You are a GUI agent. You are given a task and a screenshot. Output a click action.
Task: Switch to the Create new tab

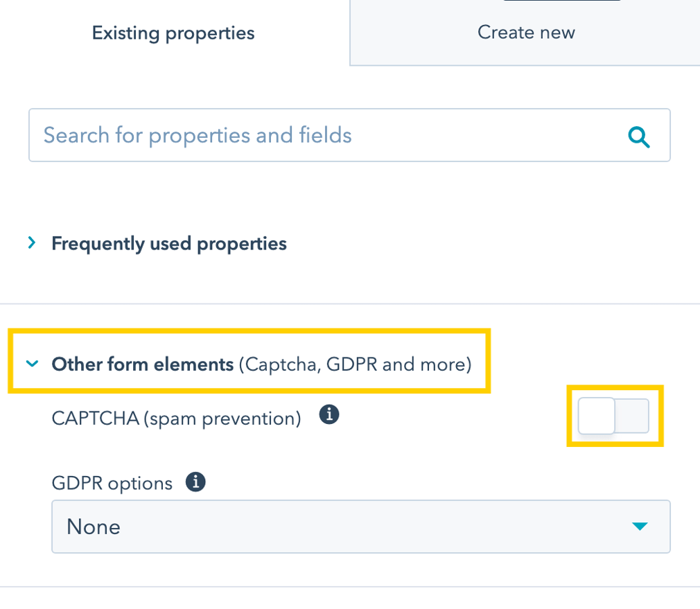point(525,32)
